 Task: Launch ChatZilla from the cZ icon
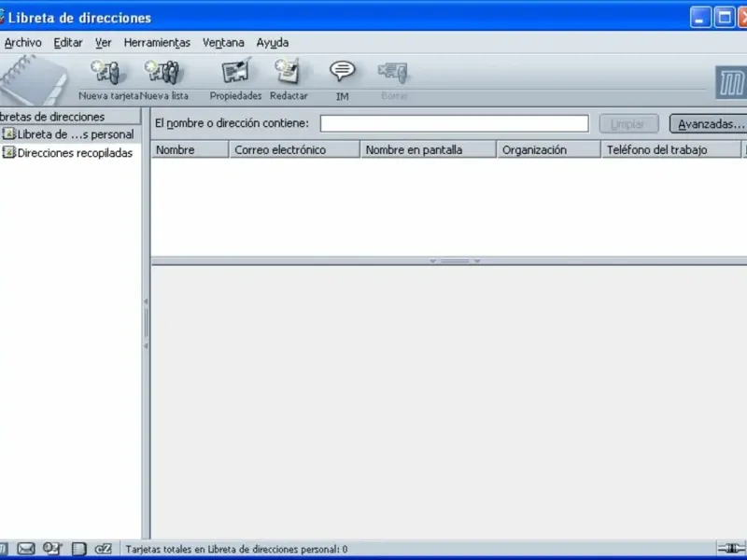click(x=103, y=549)
